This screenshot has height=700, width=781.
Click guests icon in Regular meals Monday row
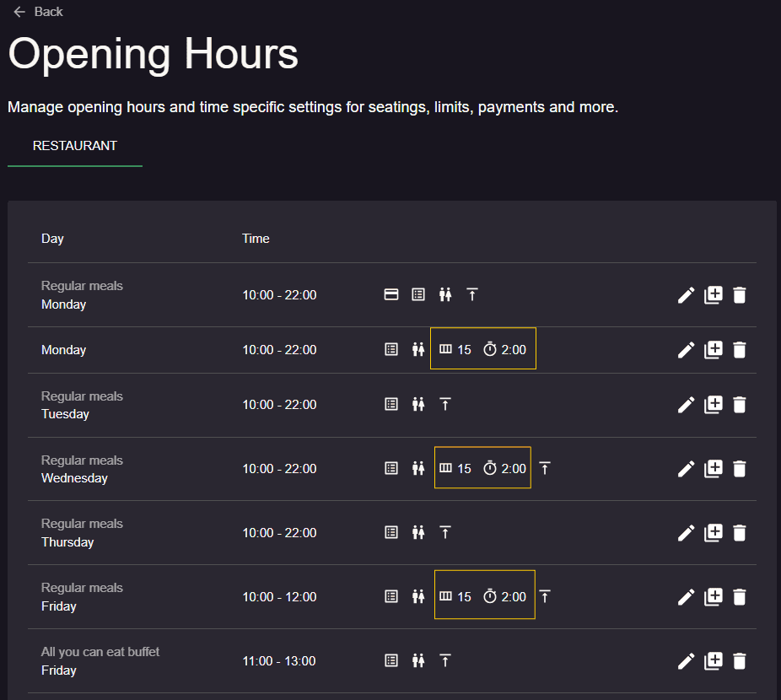click(445, 294)
